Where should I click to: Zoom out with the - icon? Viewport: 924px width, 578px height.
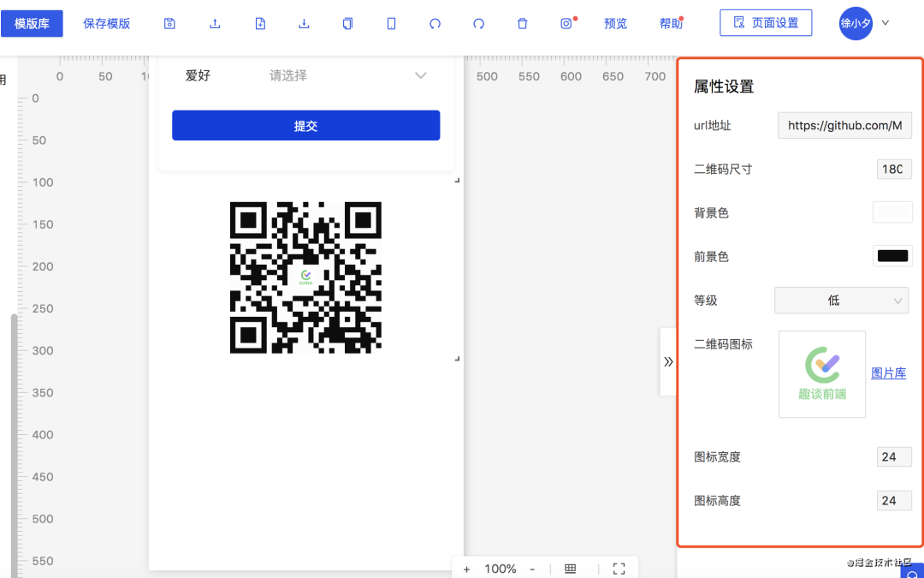click(x=532, y=569)
